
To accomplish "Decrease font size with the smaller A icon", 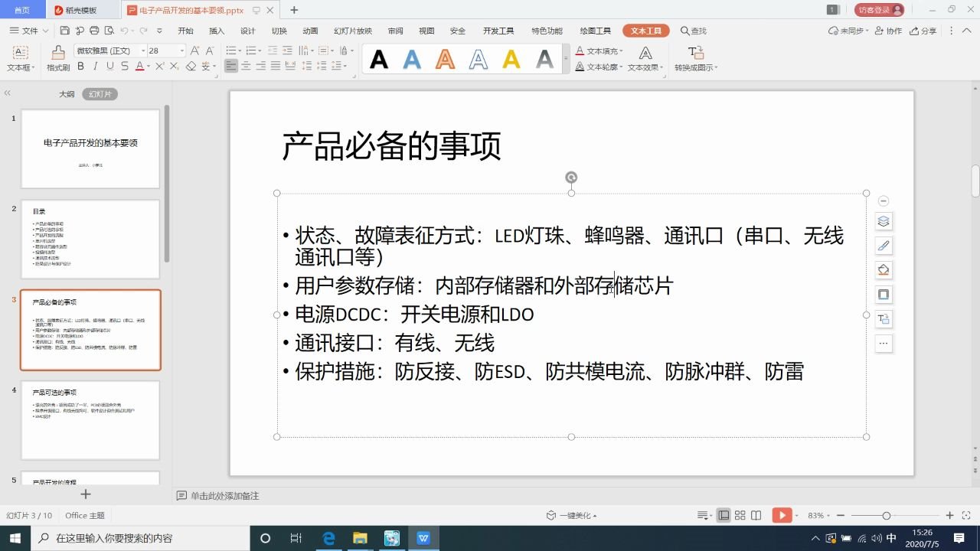I will pyautogui.click(x=210, y=51).
